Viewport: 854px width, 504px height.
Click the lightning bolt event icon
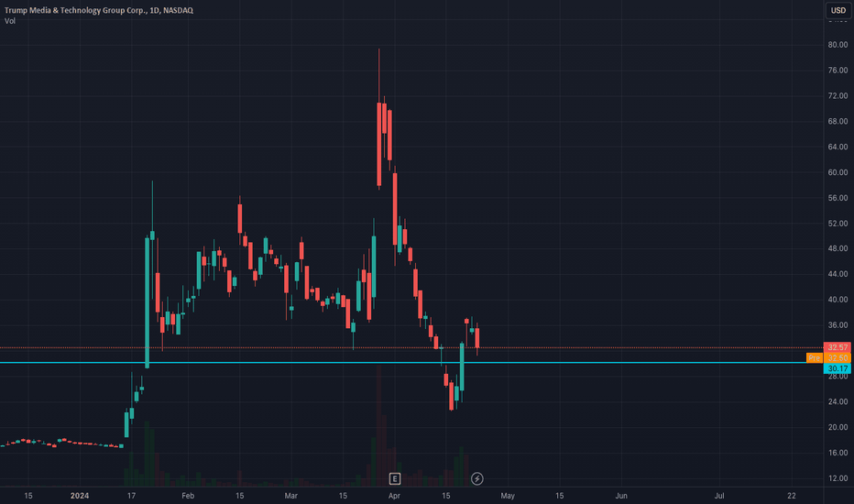click(x=477, y=479)
